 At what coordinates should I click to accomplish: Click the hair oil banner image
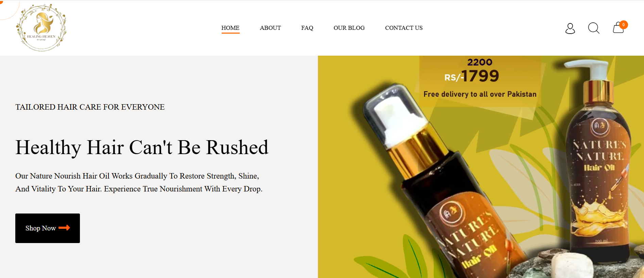(481, 167)
